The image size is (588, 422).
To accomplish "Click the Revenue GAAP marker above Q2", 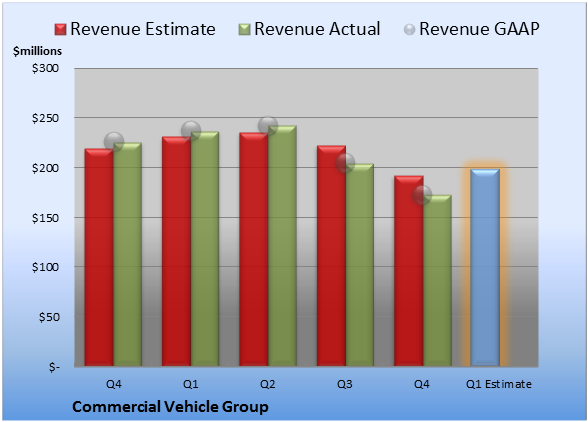I will point(268,126).
